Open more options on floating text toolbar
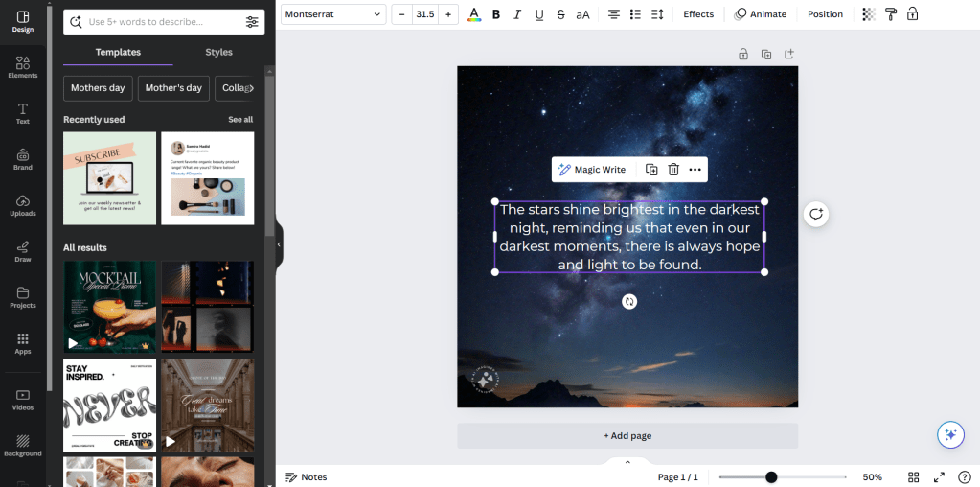The image size is (980, 487). [695, 170]
